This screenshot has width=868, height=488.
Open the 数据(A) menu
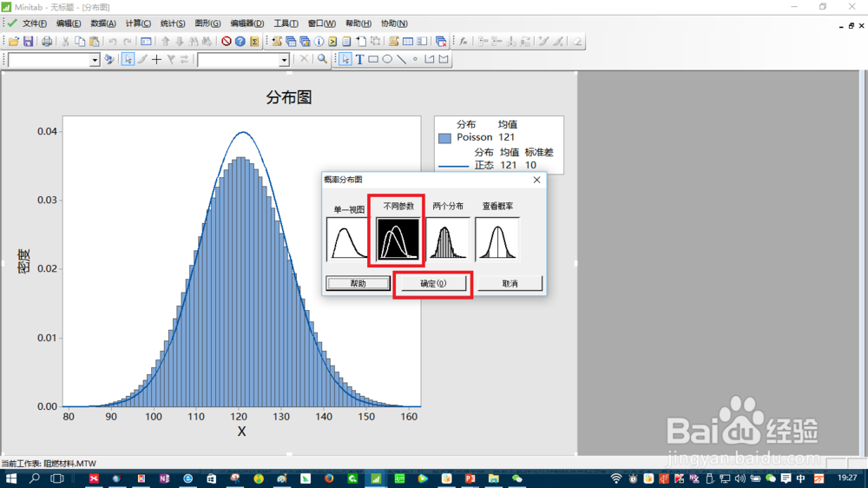coord(103,23)
